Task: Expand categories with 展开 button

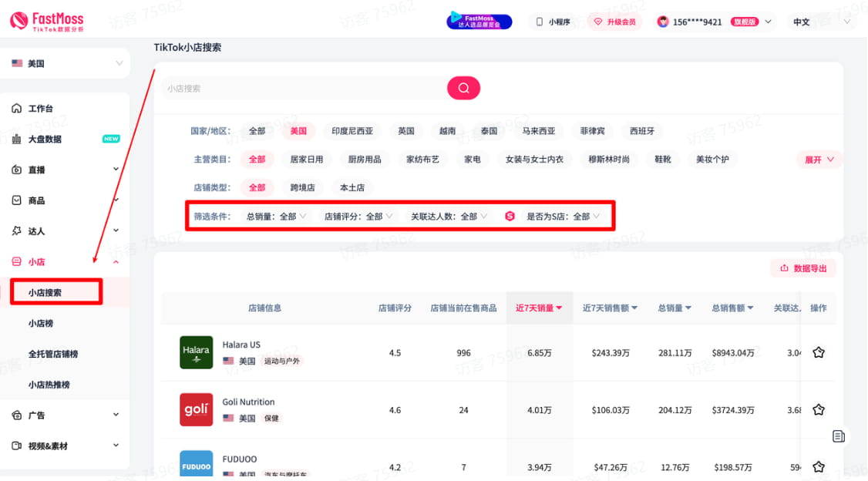Action: click(819, 160)
